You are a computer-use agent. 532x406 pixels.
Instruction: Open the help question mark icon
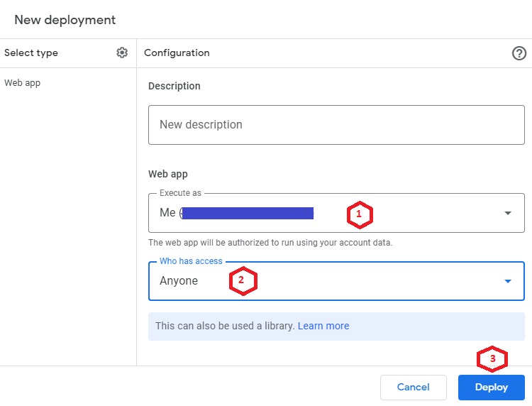coord(519,53)
